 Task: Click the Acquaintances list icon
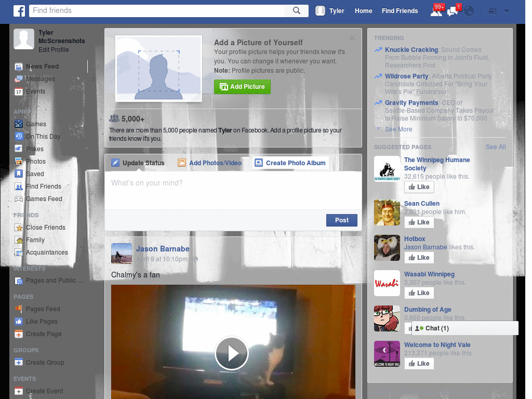[19, 252]
